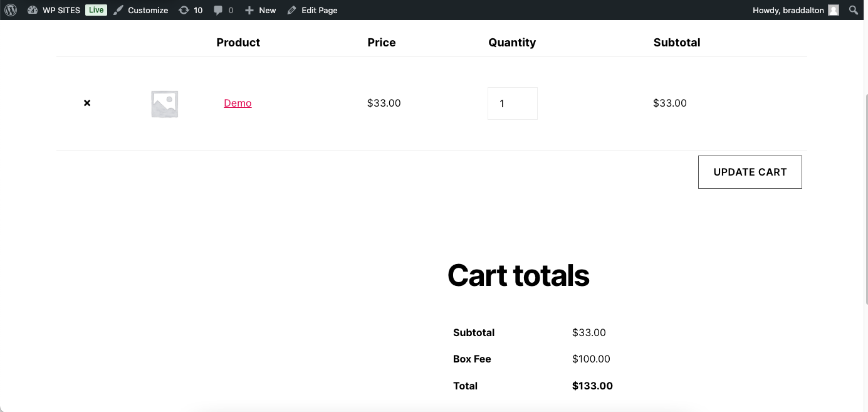Open the Howdy, braddalton account menu
Image resolution: width=868 pixels, height=412 pixels.
[788, 10]
